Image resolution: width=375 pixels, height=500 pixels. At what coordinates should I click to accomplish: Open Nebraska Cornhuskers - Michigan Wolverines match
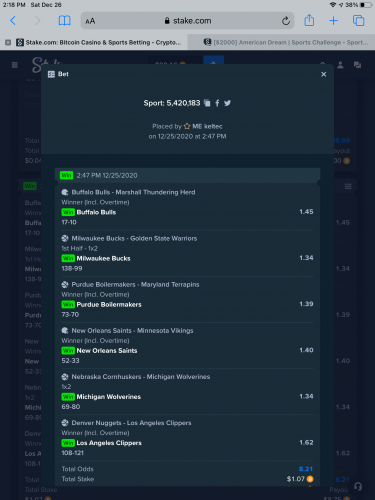[141, 377]
